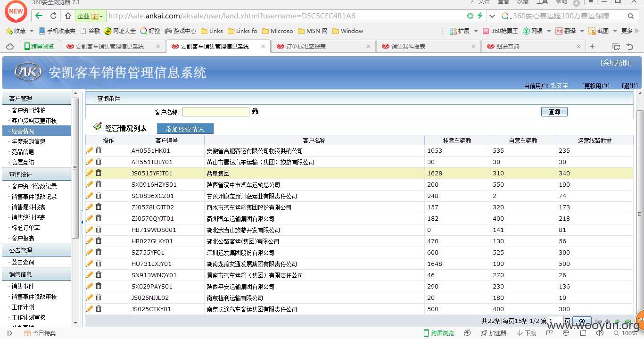This screenshot has width=644, height=339.
Task: Edit the HU731LXJY01 row
Action: [90, 264]
